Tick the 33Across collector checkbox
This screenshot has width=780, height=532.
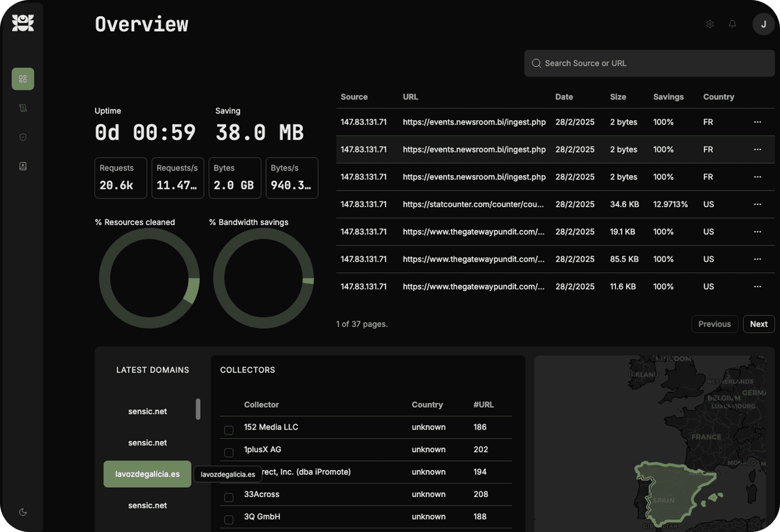(x=229, y=497)
